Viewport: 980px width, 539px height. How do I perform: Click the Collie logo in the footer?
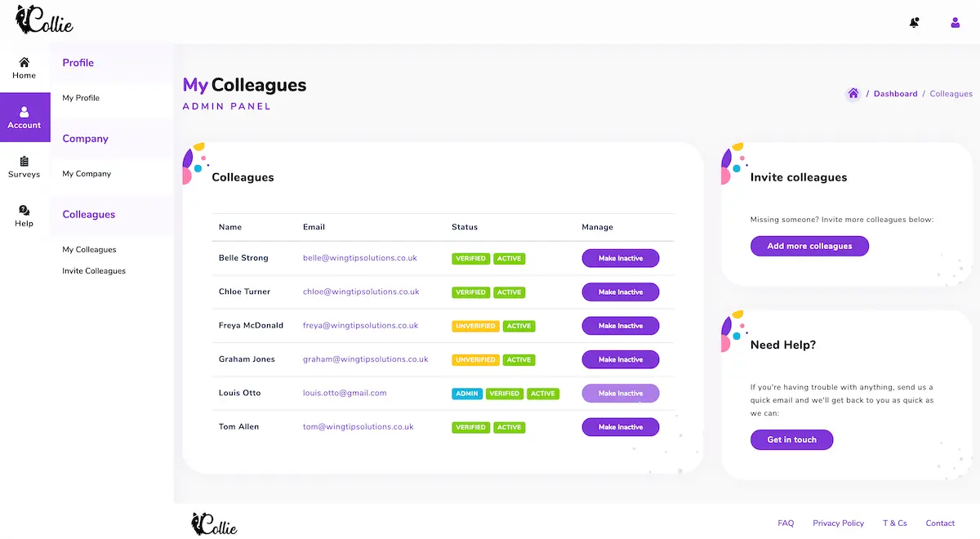(x=214, y=523)
